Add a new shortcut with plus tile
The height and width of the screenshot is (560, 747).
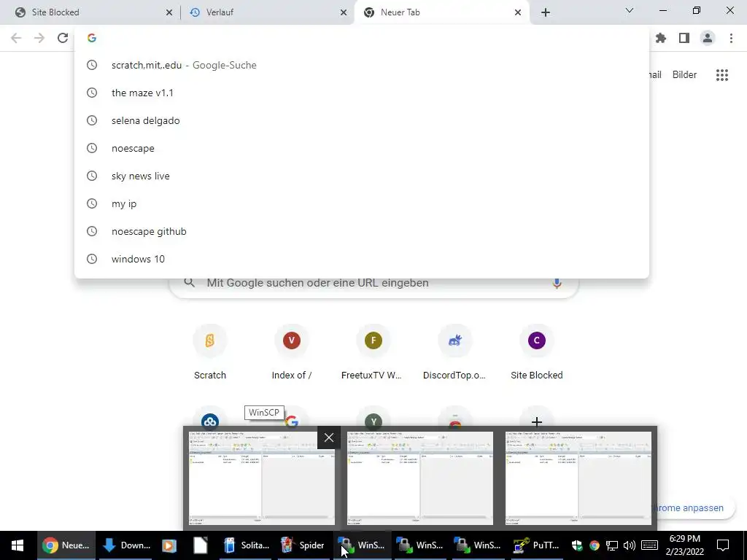pyautogui.click(x=537, y=421)
